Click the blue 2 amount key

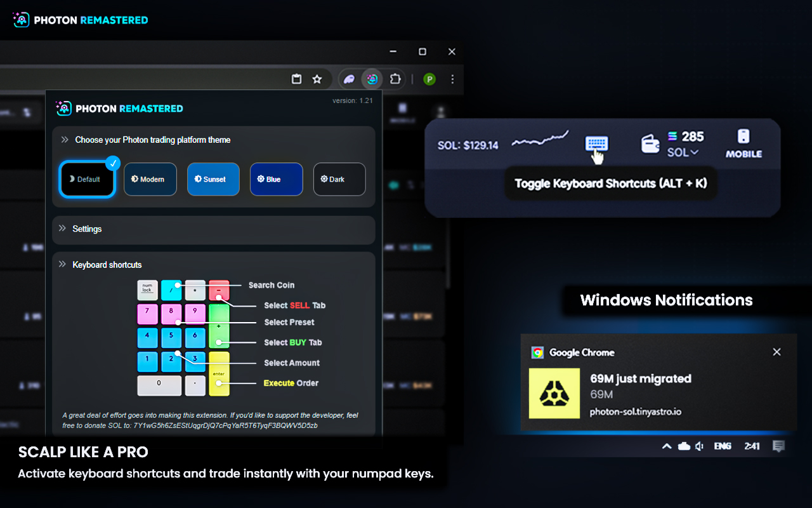pos(171,361)
